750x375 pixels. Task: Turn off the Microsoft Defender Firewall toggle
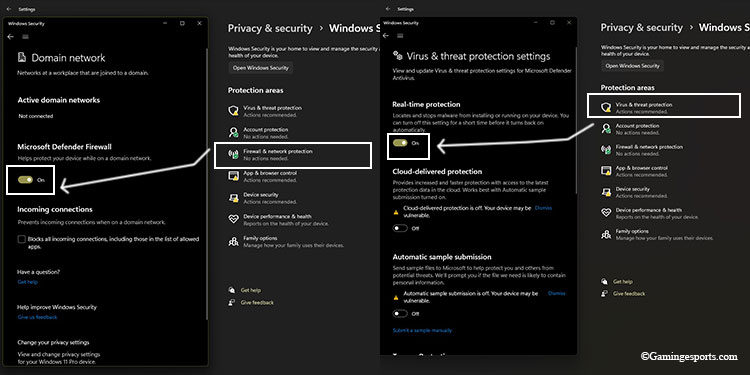tap(25, 180)
